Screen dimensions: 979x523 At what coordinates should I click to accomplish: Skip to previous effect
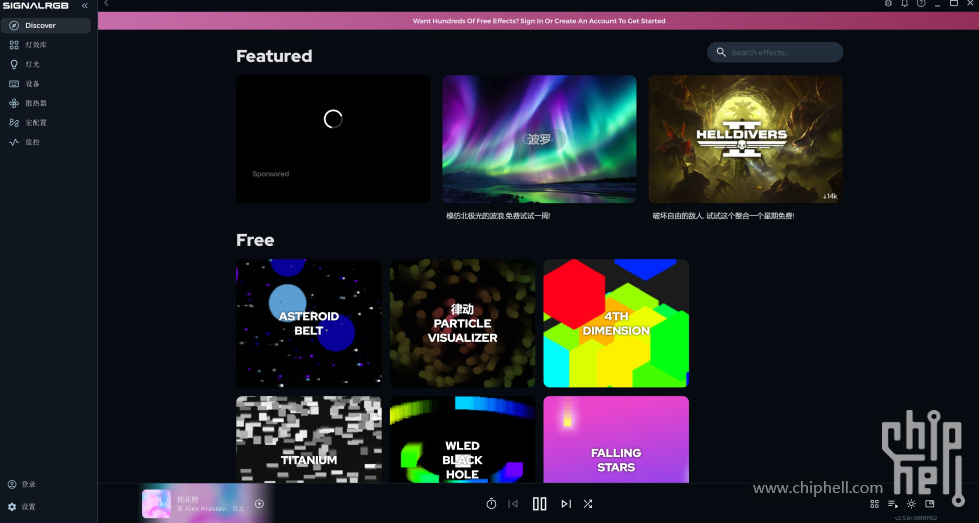[x=513, y=504]
